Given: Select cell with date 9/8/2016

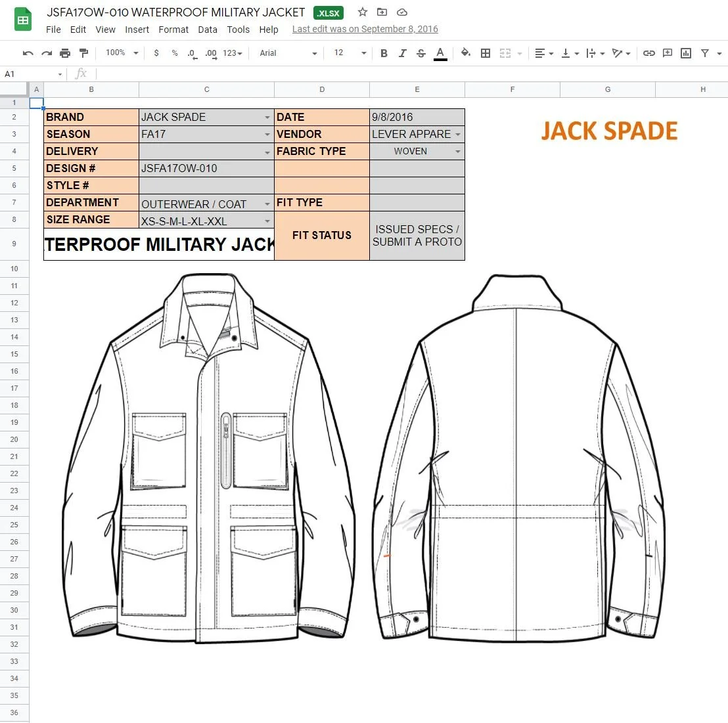Looking at the screenshot, I should pyautogui.click(x=417, y=117).
